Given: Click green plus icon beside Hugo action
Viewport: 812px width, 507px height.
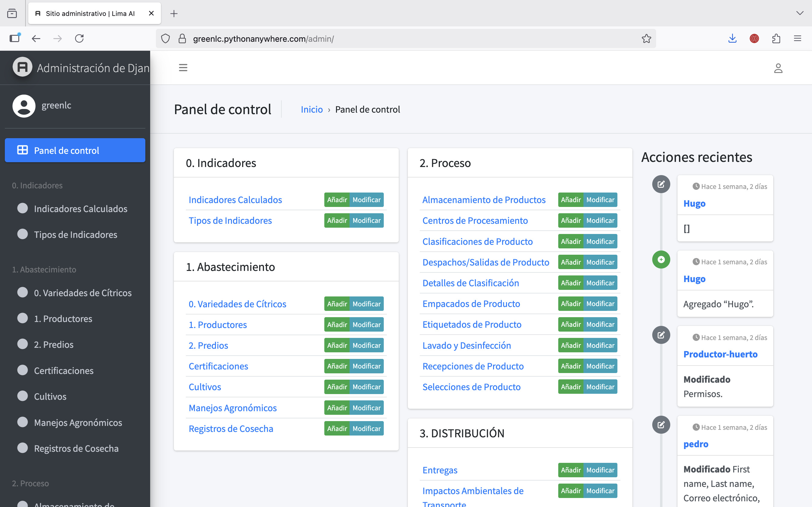Looking at the screenshot, I should (661, 259).
